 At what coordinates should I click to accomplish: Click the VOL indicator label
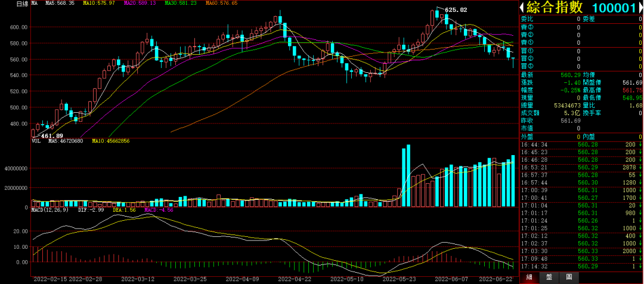35,141
